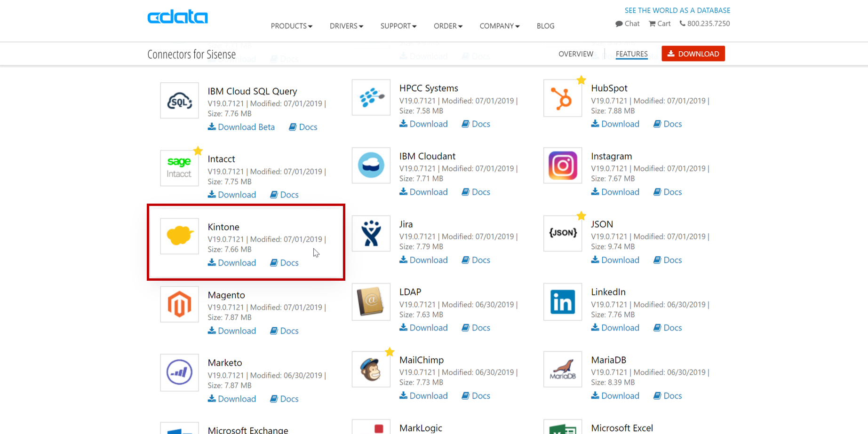Viewport: 868px width, 434px height.
Task: Click the LDAP address book logo
Action: [371, 301]
